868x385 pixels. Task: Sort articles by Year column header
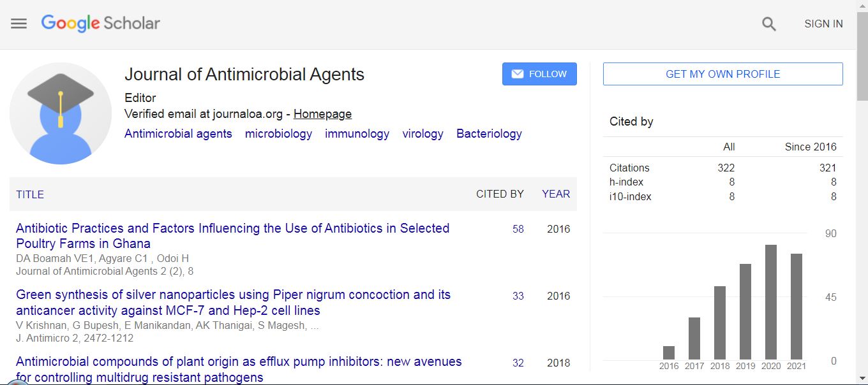point(556,194)
